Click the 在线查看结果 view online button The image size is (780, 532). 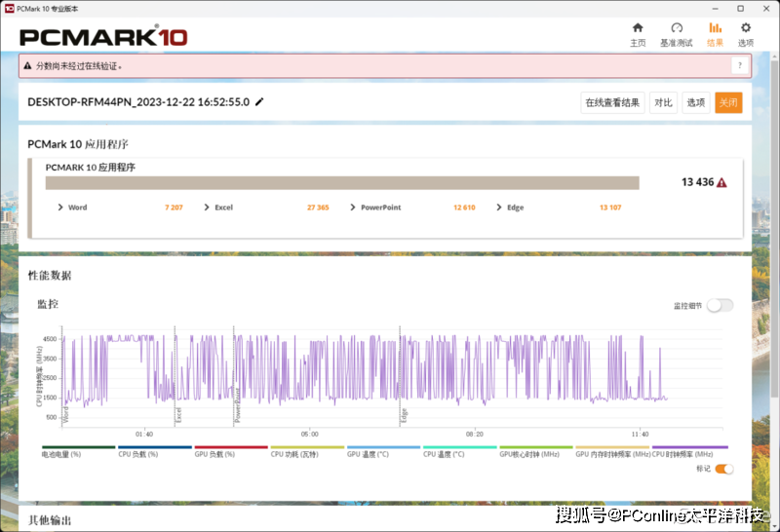[612, 102]
